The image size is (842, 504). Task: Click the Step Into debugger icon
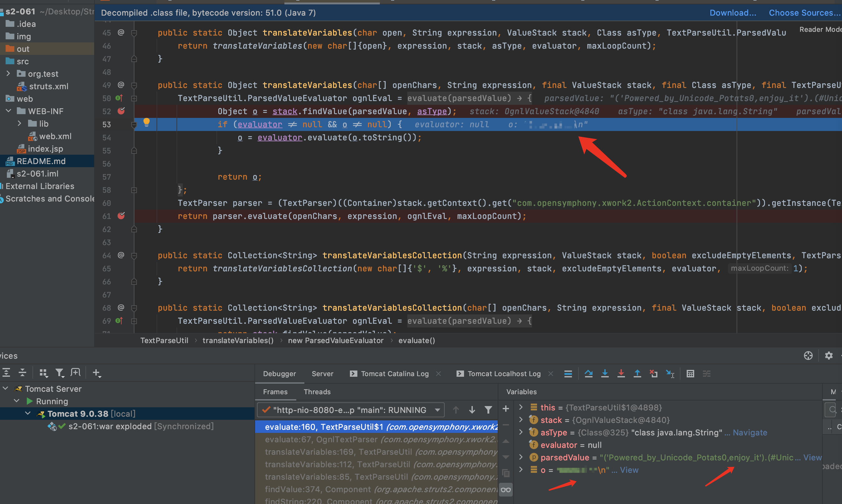(x=605, y=374)
